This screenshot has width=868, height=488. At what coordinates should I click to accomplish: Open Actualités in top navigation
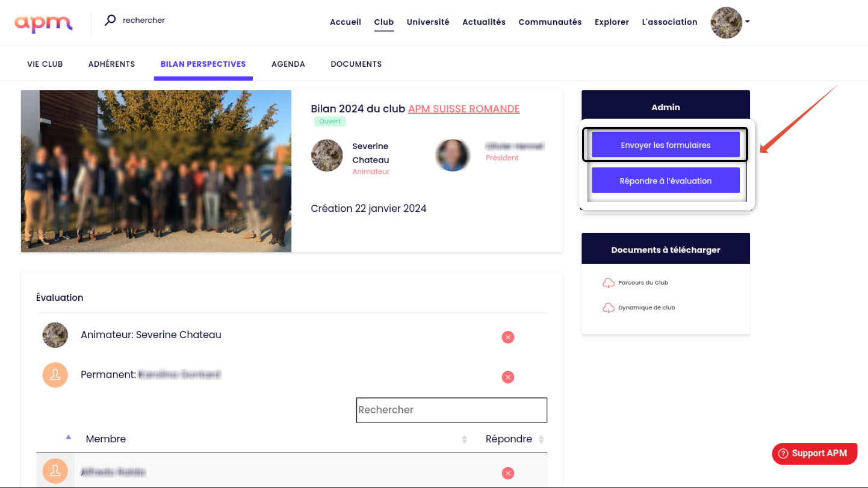pos(484,22)
